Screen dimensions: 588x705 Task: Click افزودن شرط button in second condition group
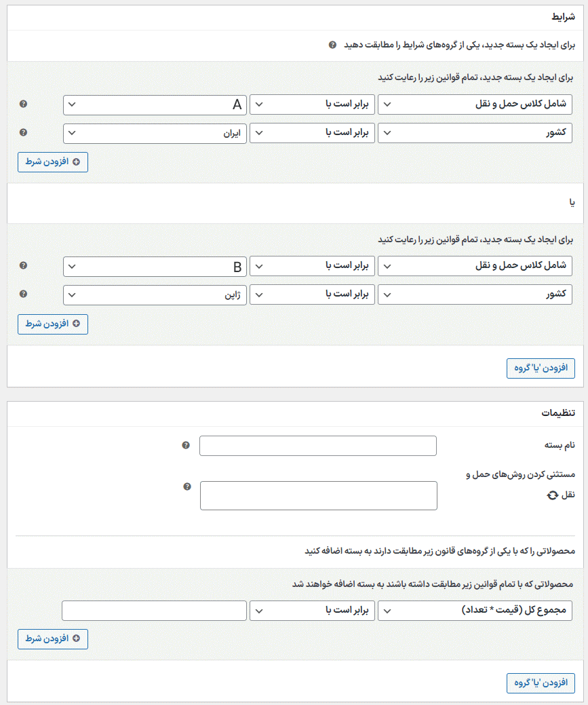point(53,324)
